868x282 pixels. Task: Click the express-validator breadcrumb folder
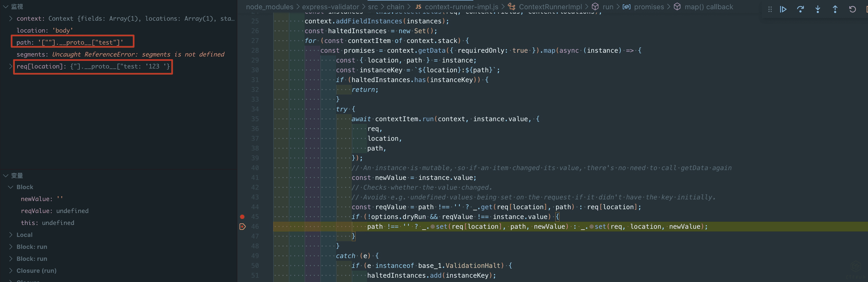pyautogui.click(x=330, y=7)
